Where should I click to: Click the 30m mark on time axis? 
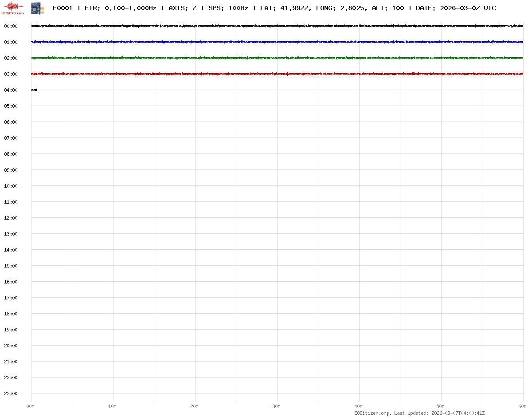[277, 406]
